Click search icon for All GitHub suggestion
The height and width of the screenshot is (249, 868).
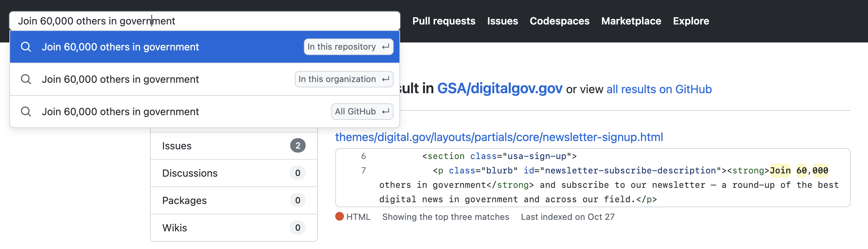[26, 112]
